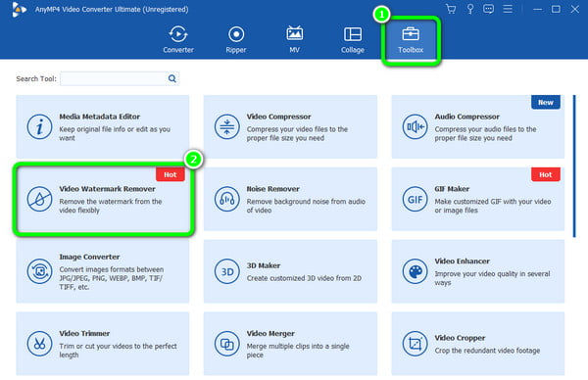
Task: Open GIF Maker title text
Action: pos(452,189)
